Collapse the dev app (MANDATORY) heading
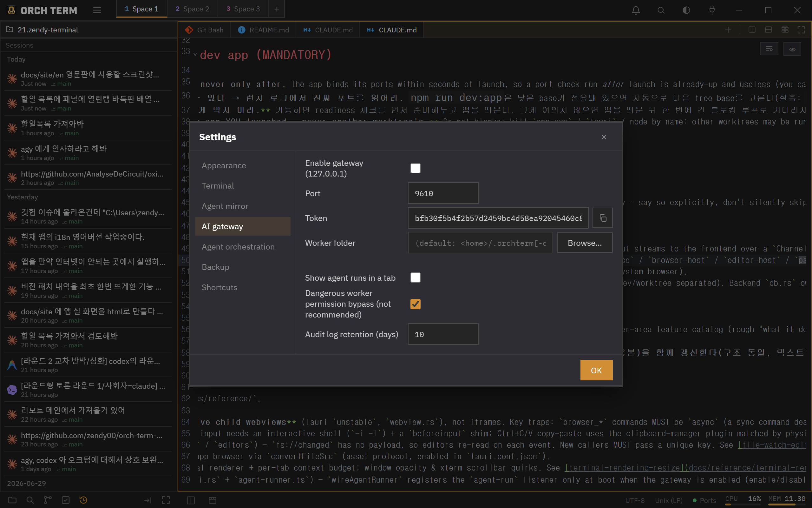 pyautogui.click(x=195, y=55)
